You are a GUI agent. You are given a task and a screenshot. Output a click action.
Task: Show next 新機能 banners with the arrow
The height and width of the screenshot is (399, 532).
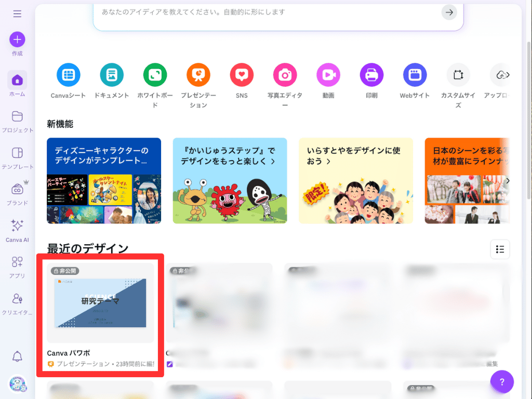point(508,180)
